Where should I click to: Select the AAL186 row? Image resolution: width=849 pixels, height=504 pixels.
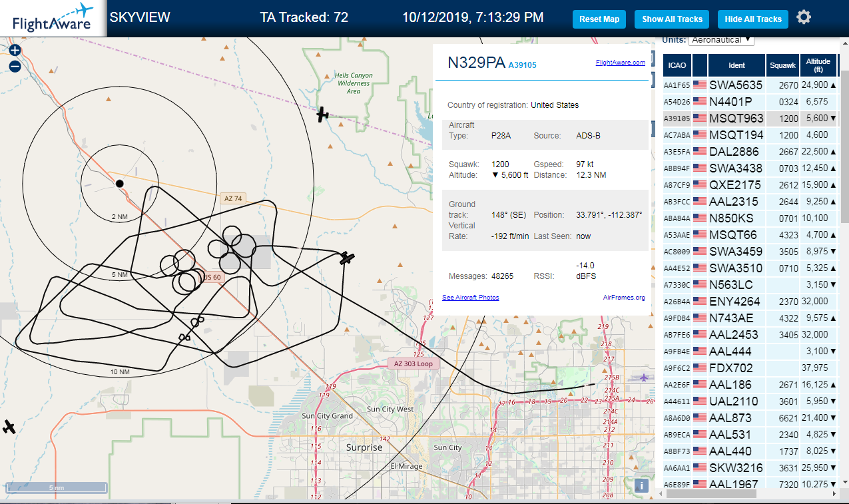(x=750, y=385)
